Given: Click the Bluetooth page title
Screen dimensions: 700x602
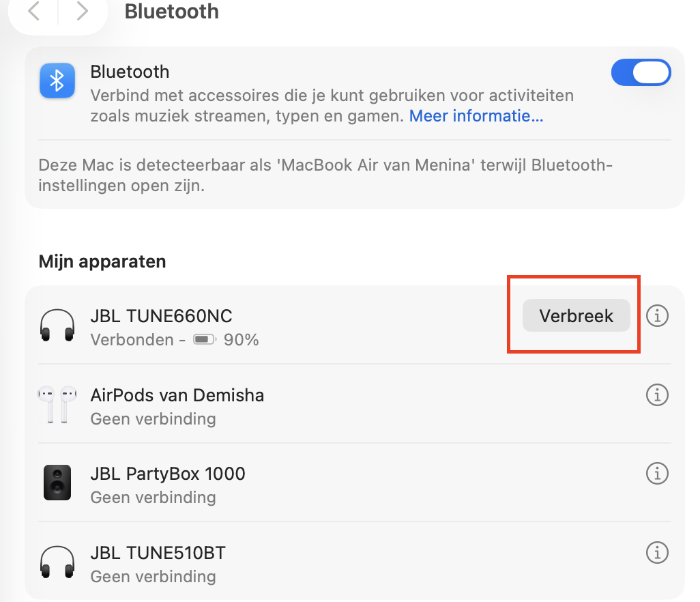Looking at the screenshot, I should coord(171,12).
